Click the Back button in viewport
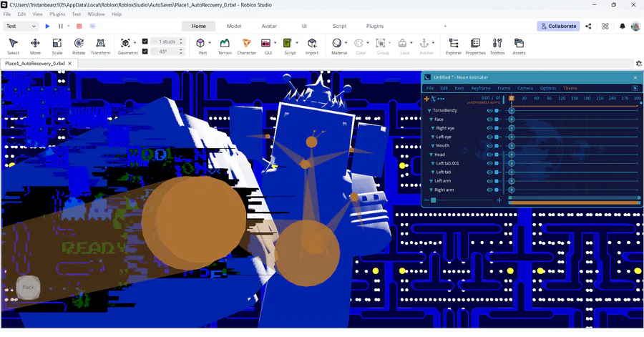This screenshot has height=337, width=644. (28, 287)
